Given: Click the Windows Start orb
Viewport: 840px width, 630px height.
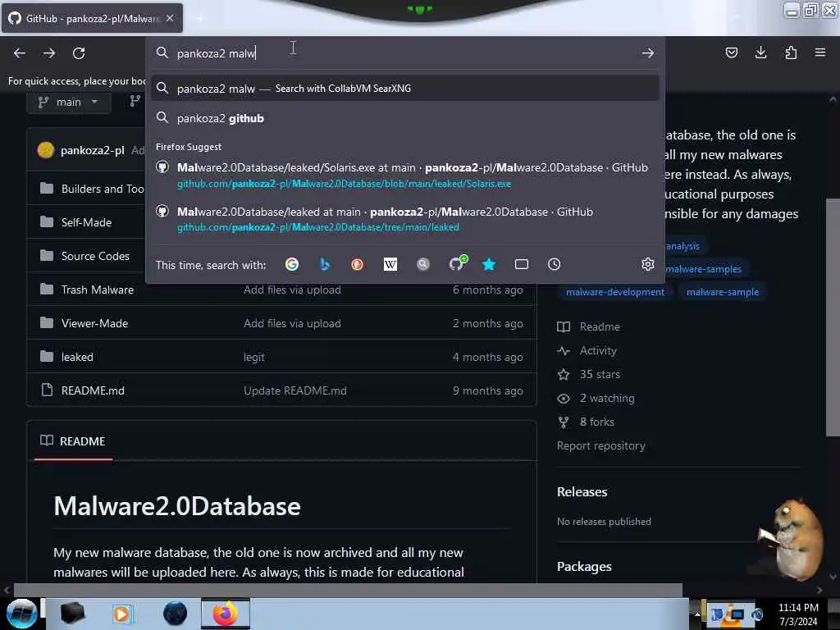Looking at the screenshot, I should click(21, 614).
